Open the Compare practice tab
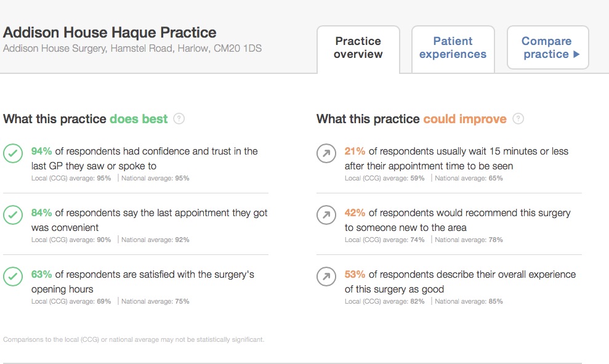 point(547,47)
